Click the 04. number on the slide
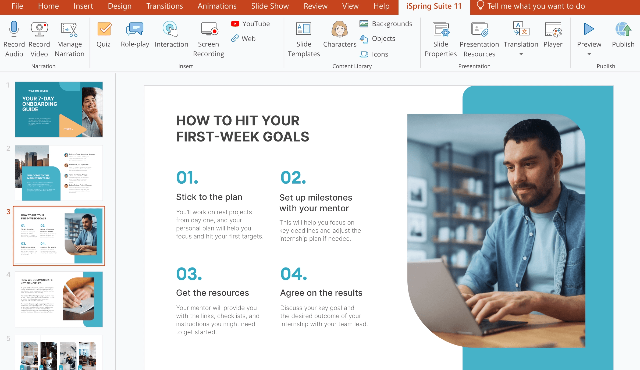 click(x=293, y=274)
